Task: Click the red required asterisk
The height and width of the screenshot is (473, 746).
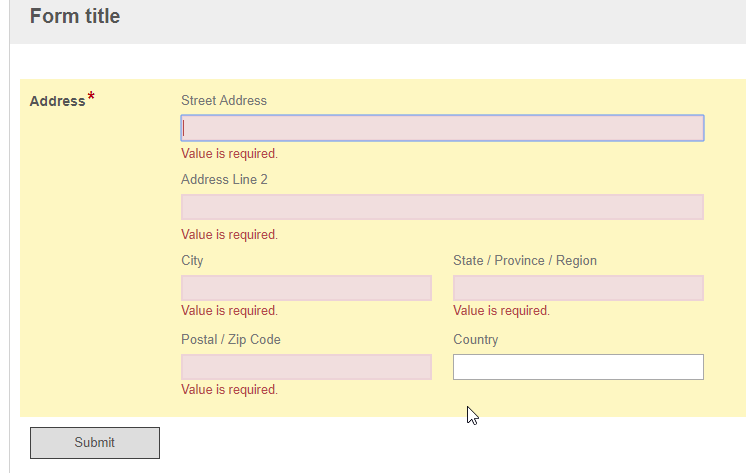Action: (91, 97)
